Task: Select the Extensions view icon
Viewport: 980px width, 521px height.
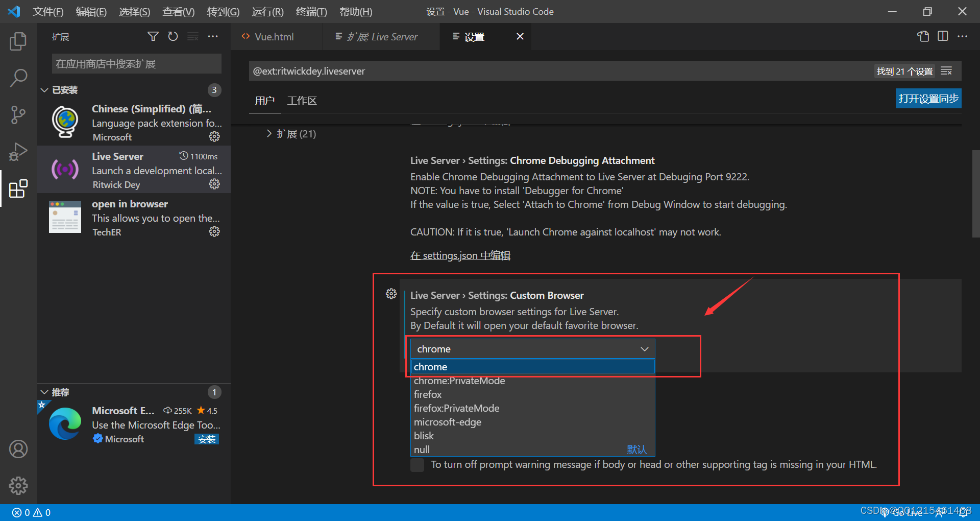Action: pyautogui.click(x=18, y=188)
